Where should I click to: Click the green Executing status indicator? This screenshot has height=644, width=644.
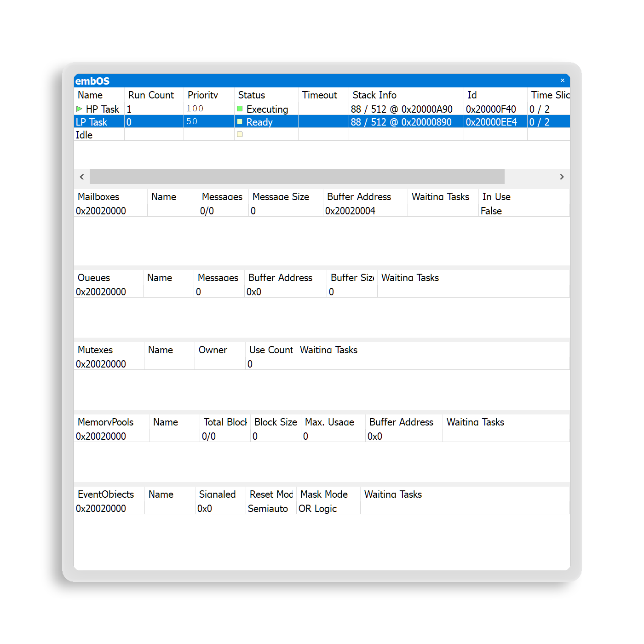pos(240,109)
